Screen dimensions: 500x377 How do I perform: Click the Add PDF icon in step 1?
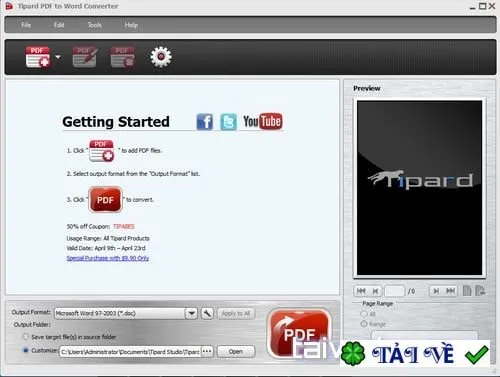[x=102, y=151]
